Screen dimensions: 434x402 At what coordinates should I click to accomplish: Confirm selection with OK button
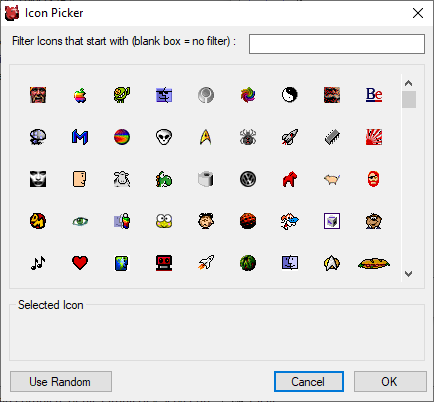[390, 382]
